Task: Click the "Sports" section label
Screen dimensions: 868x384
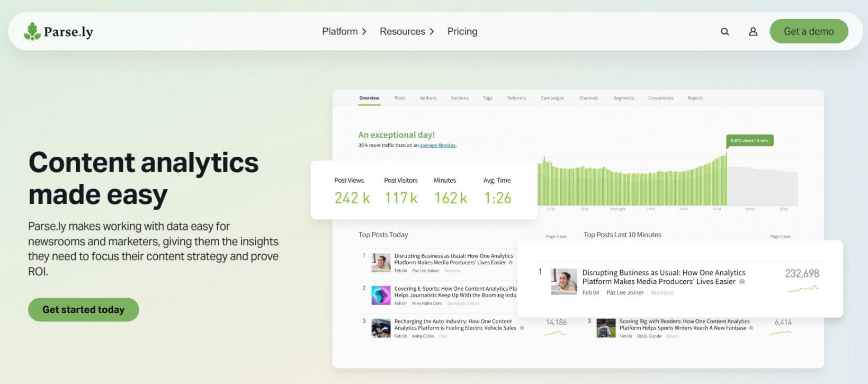Action: [673, 336]
